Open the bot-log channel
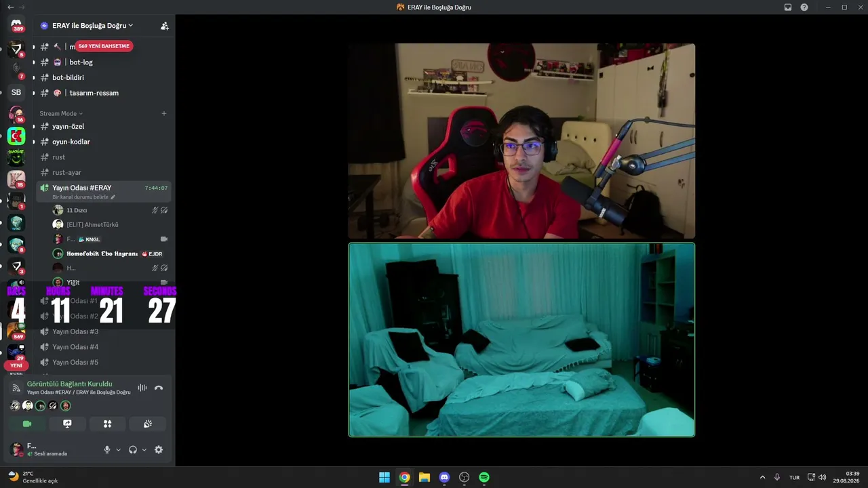The width and height of the screenshot is (868, 488). pos(103,62)
